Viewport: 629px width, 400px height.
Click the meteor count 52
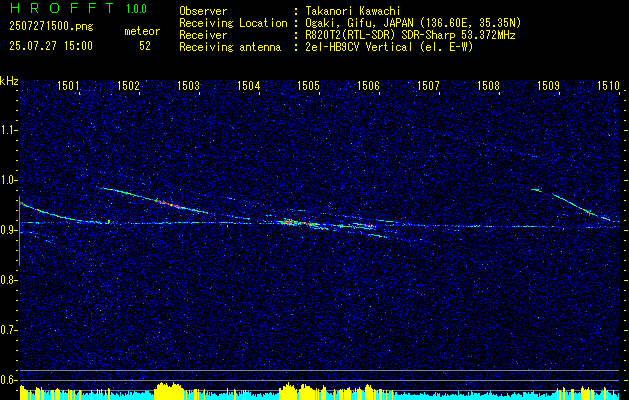[x=145, y=46]
